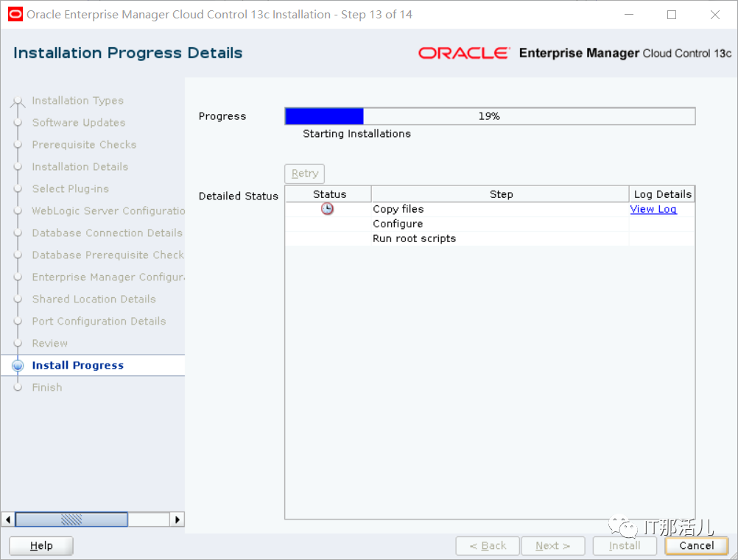Viewport: 738px width, 560px height.
Task: Click the Progress label
Action: tap(222, 116)
